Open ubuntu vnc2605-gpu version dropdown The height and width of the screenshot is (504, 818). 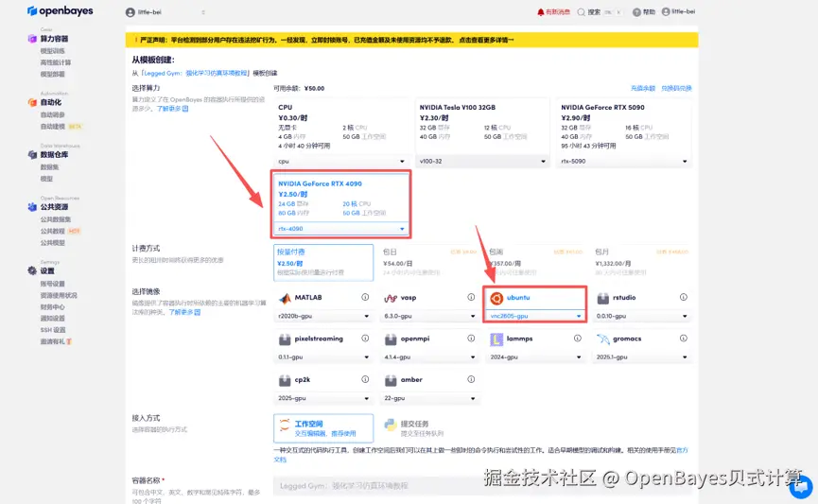[x=535, y=316]
